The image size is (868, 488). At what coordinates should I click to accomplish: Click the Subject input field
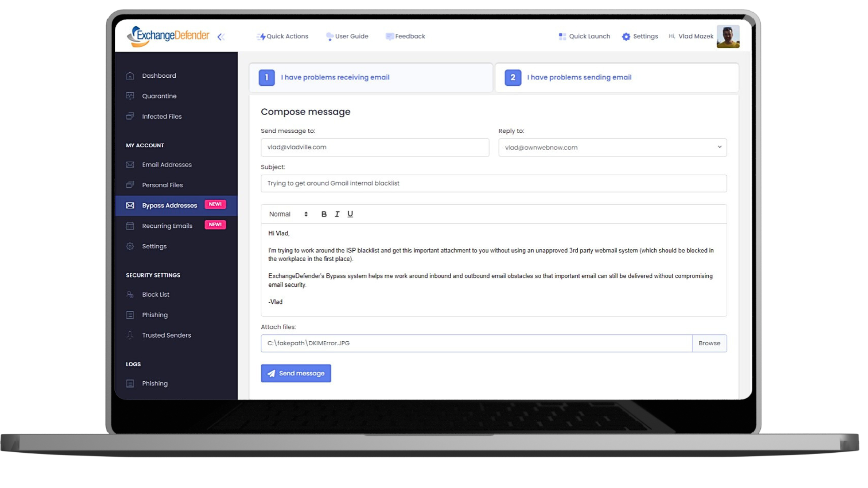click(493, 183)
